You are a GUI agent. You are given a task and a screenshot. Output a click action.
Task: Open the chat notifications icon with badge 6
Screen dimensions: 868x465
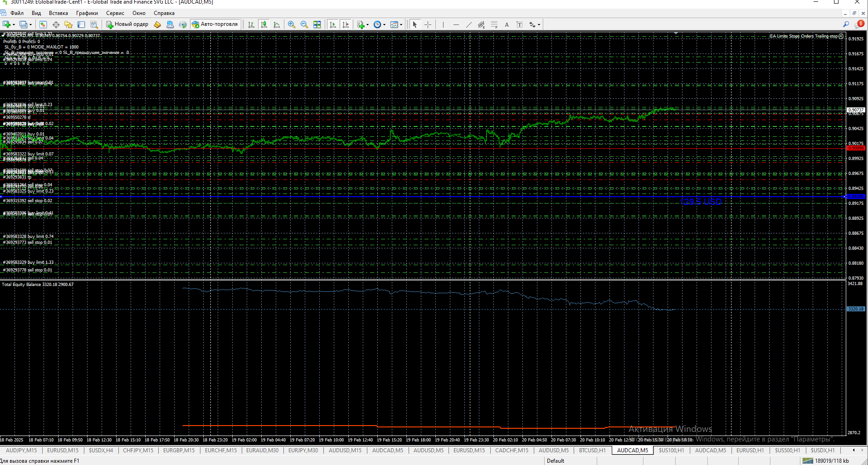click(x=859, y=24)
